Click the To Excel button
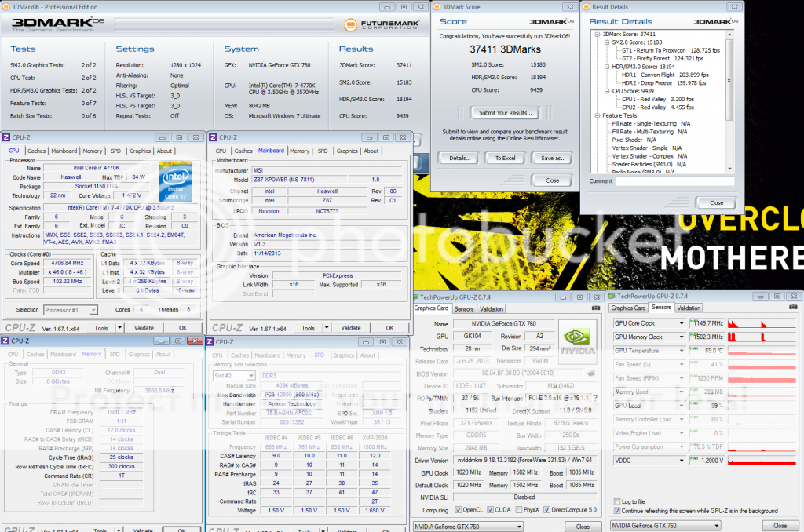 [505, 158]
